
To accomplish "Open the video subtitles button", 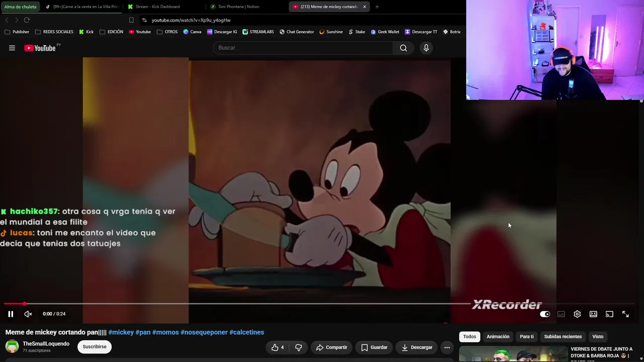I will [x=561, y=314].
